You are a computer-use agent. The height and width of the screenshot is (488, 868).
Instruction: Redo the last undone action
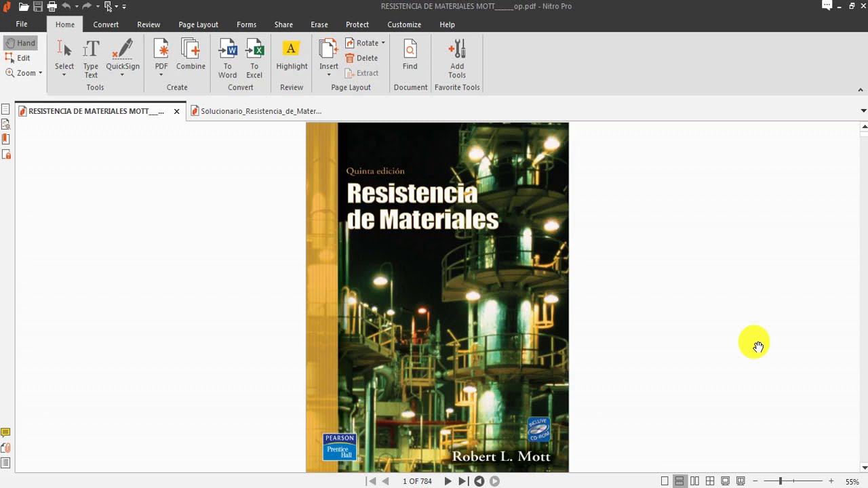click(x=87, y=6)
